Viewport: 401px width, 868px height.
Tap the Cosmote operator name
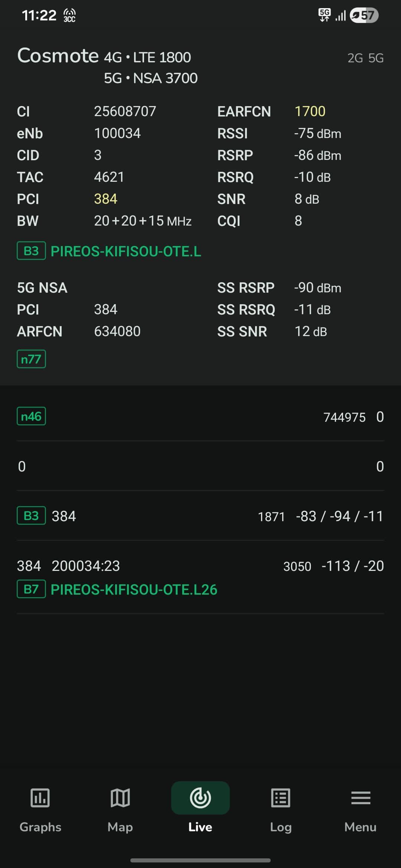click(x=58, y=56)
